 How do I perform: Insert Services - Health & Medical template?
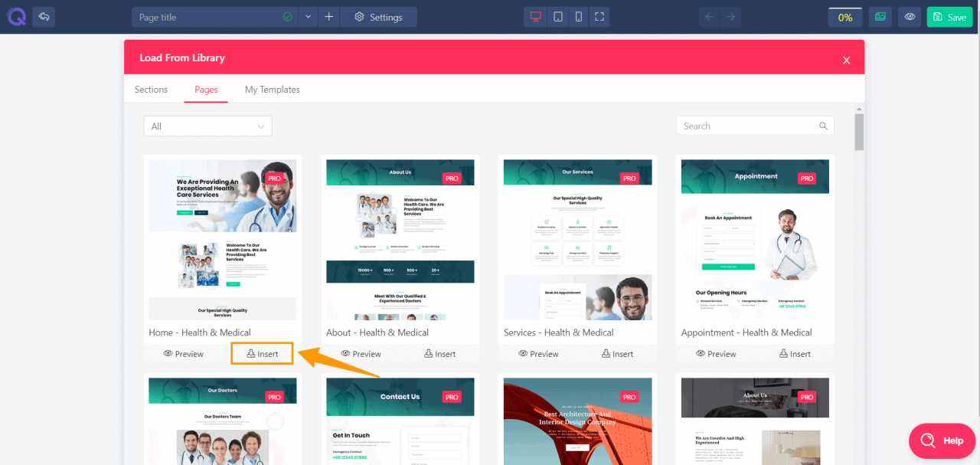click(x=618, y=353)
